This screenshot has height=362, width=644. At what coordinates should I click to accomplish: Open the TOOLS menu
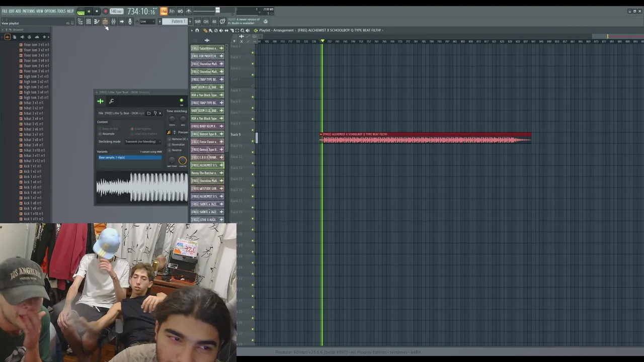[x=61, y=11]
